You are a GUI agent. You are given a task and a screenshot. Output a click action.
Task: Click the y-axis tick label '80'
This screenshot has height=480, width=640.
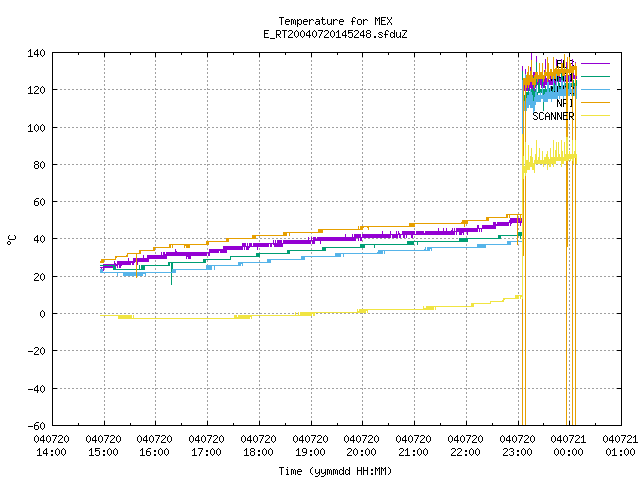pos(39,165)
